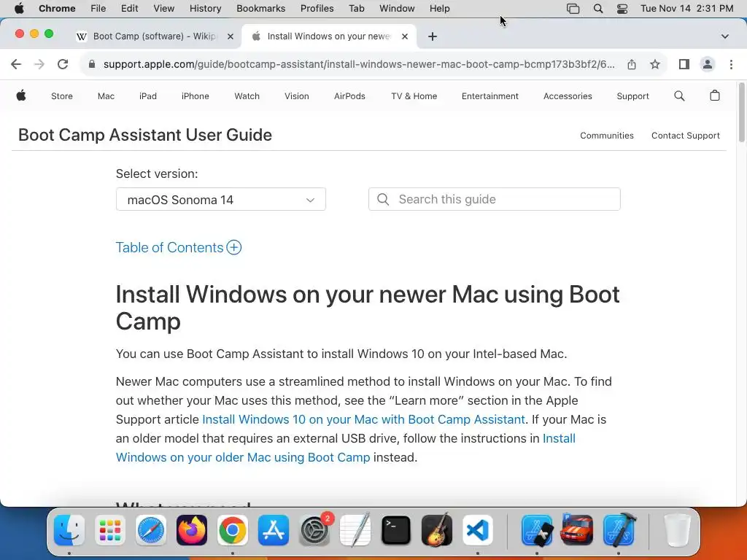Viewport: 747px width, 560px height.
Task: Open the Bookmarks menu
Action: click(260, 9)
